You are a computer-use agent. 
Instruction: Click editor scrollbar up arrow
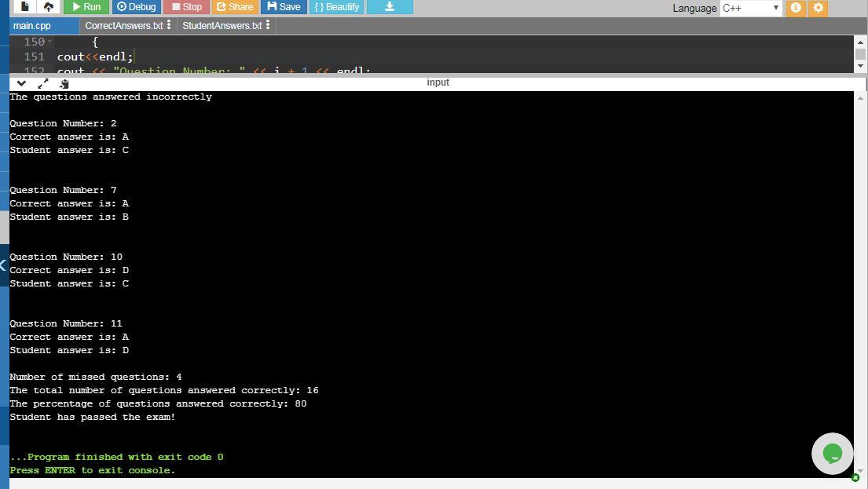coord(860,42)
